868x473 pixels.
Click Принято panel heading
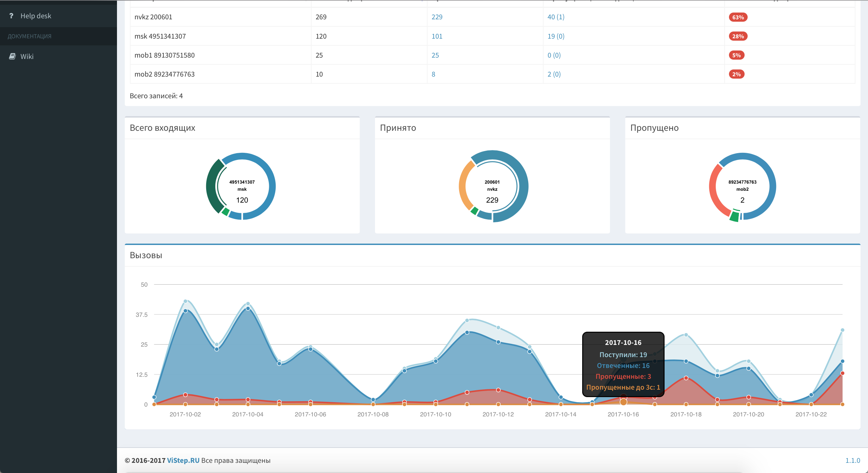coord(398,128)
